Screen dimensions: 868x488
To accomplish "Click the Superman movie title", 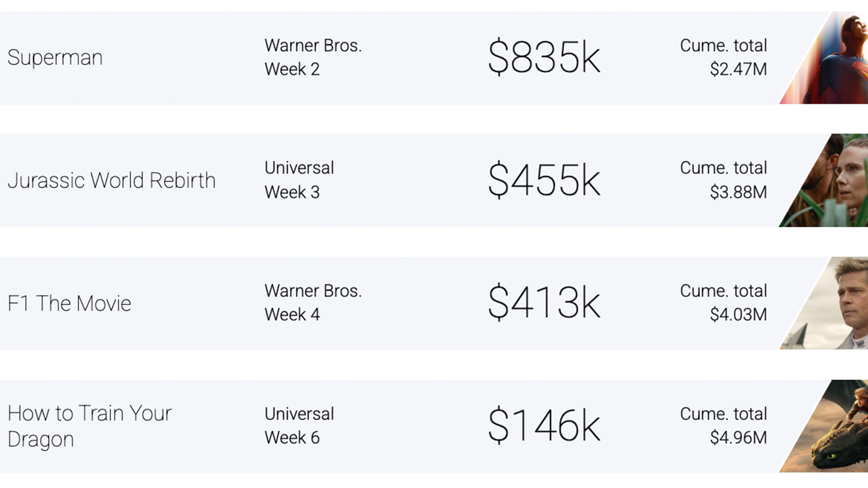I will tap(55, 58).
